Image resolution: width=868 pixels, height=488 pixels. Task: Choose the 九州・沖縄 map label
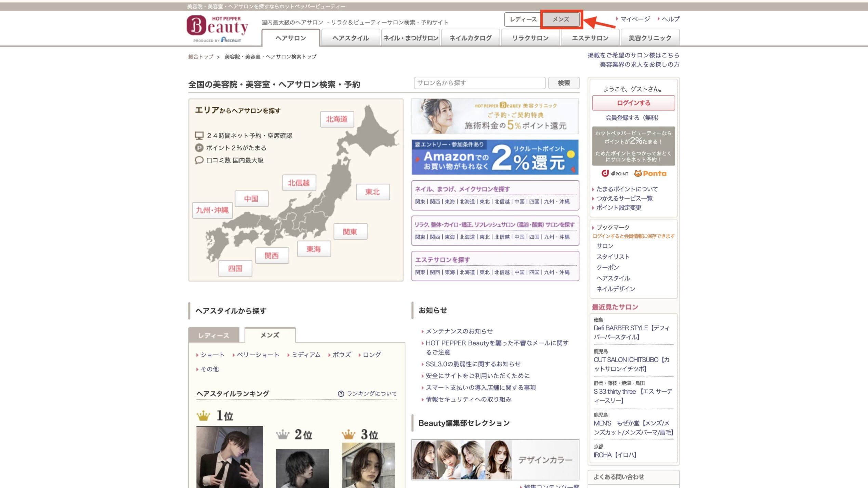pyautogui.click(x=212, y=210)
